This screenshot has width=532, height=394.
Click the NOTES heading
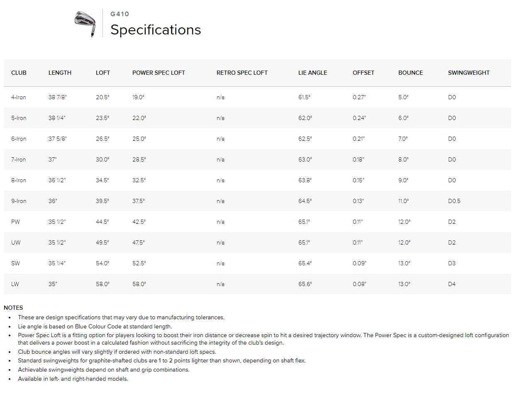tap(13, 308)
